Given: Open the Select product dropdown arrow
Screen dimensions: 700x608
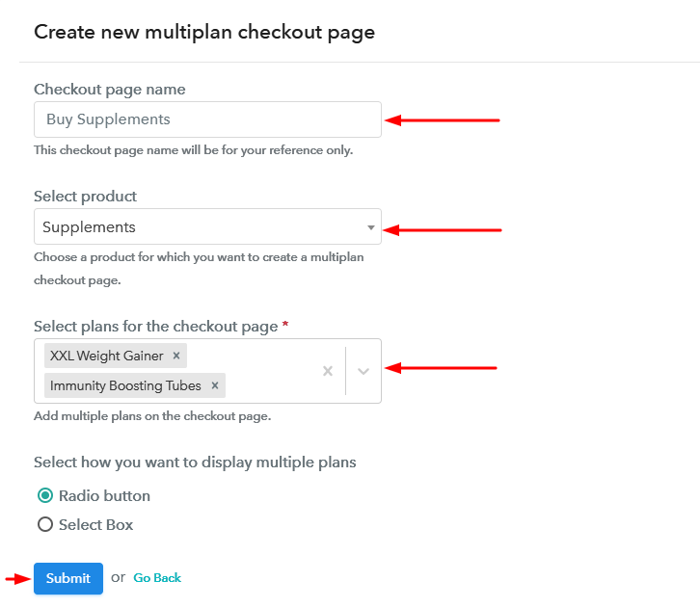Looking at the screenshot, I should [x=371, y=227].
